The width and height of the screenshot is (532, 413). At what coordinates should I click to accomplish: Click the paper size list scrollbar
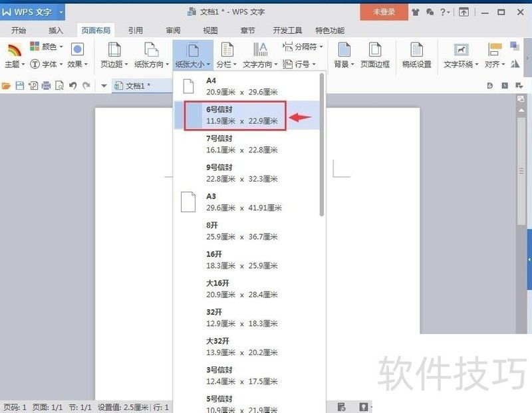point(322,144)
